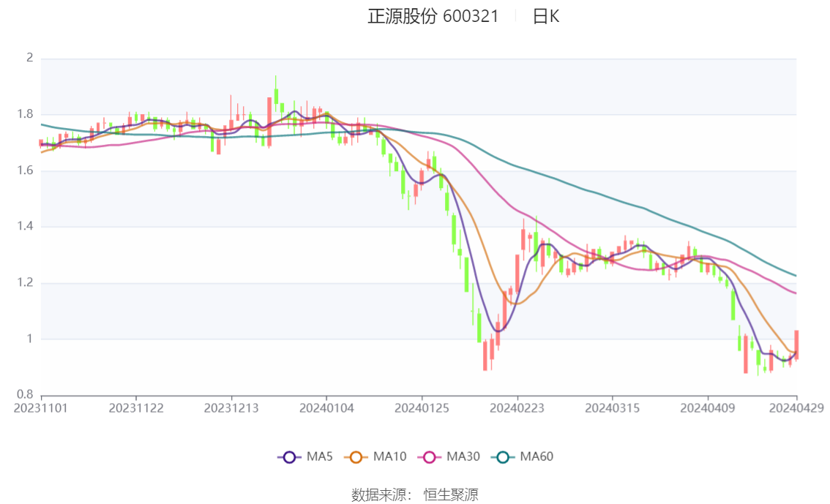Toggle the MA30 pink legend circle
Viewport: 830px width, 504px height.
(x=430, y=457)
